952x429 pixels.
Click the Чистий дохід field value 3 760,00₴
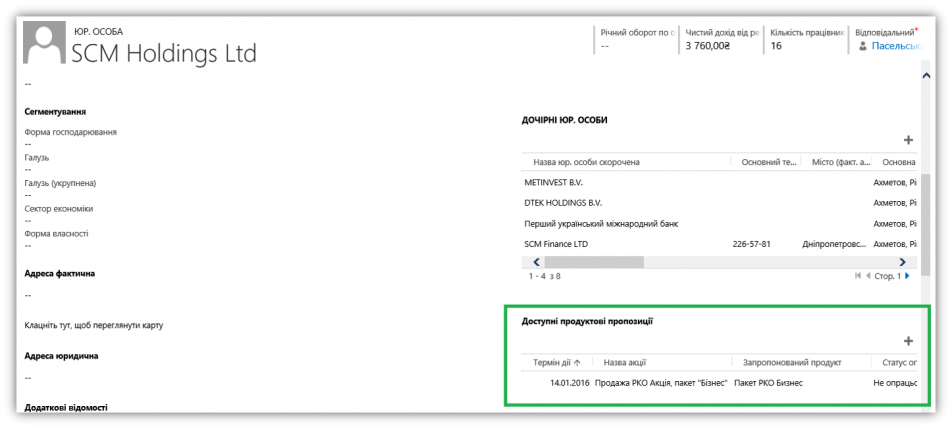[708, 46]
